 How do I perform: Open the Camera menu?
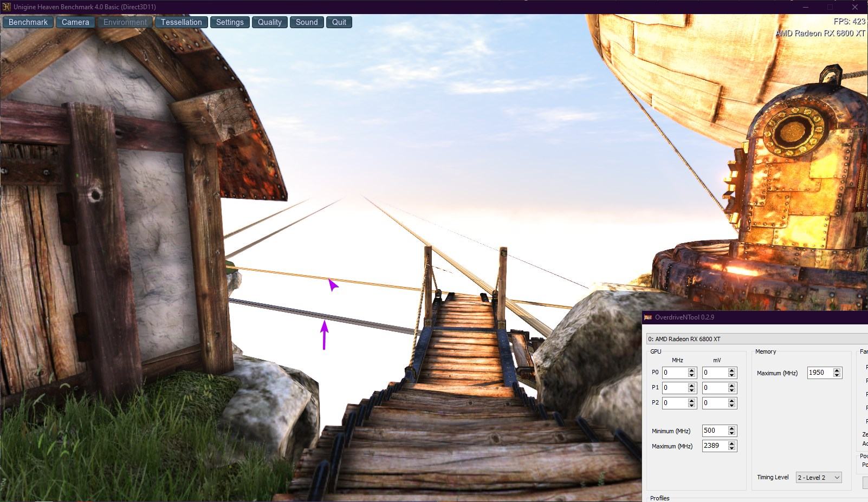click(x=75, y=22)
